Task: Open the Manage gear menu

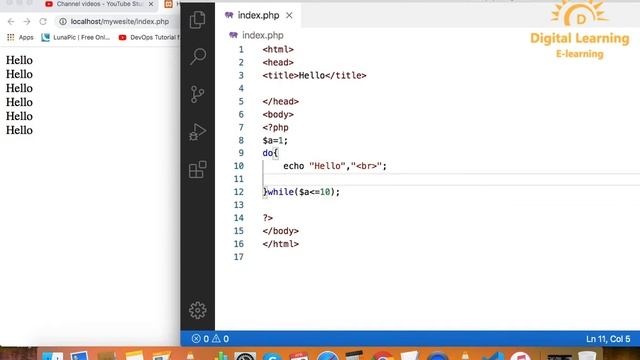Action: point(198,310)
